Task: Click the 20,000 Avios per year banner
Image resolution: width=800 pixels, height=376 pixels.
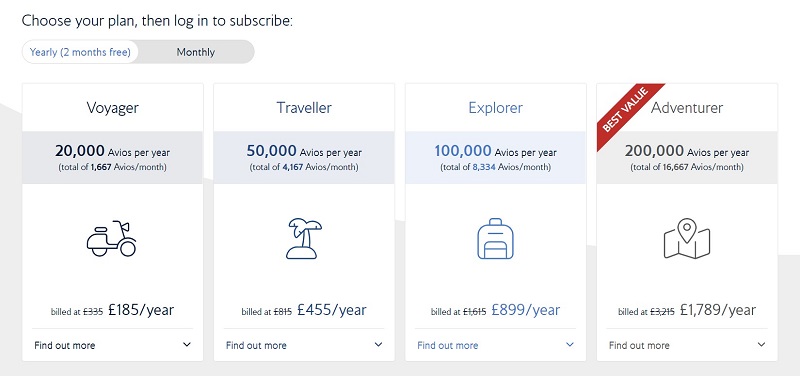Action: [112, 158]
